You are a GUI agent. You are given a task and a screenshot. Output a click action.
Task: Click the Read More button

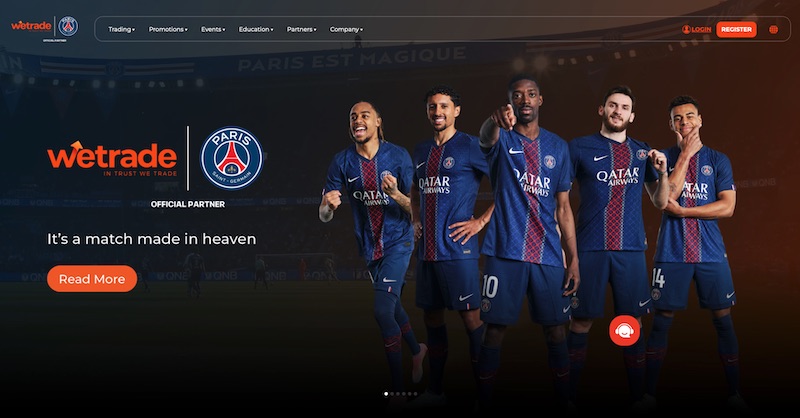click(x=92, y=279)
